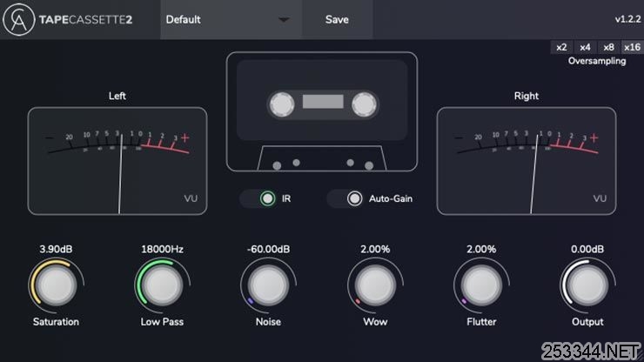The image size is (644, 362).
Task: Click the right cassette reel
Action: 364,104
